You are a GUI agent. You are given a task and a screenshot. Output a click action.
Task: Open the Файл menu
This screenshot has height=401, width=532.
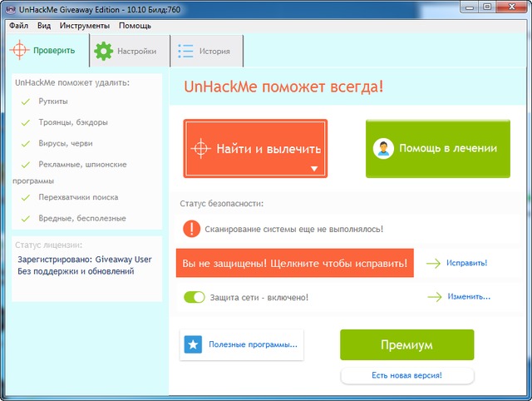coord(19,26)
